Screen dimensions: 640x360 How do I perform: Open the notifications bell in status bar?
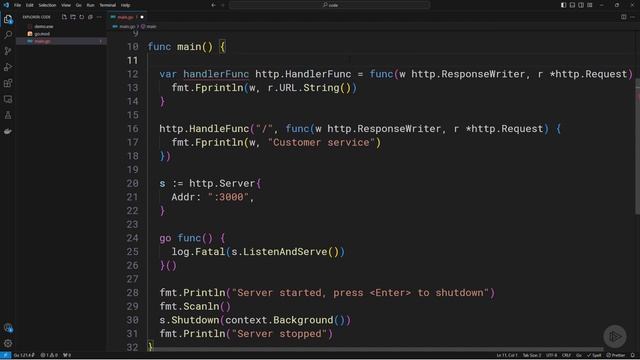pyautogui.click(x=633, y=355)
